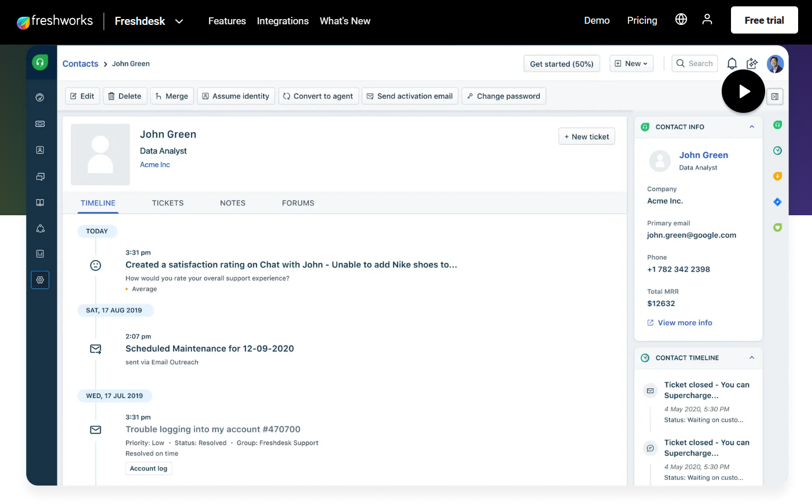Screen dimensions: 812x504
Task: Collapse the Contact Info panel
Action: tap(751, 127)
